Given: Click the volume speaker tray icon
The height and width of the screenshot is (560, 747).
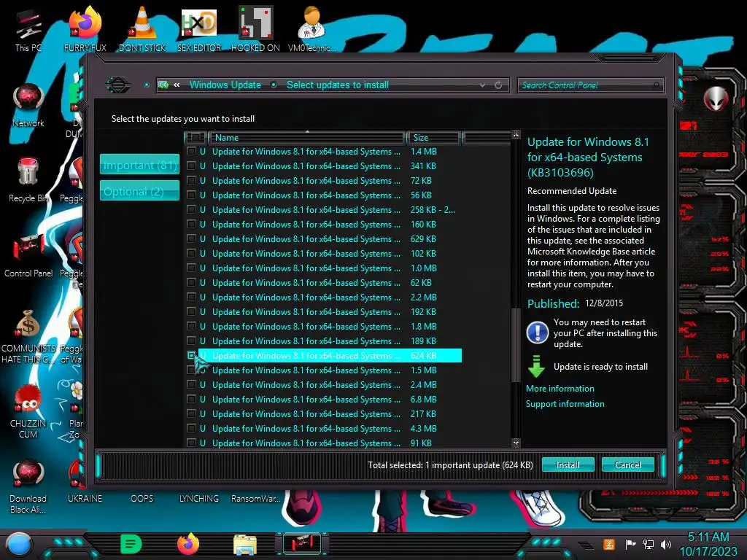Looking at the screenshot, I should 666,544.
